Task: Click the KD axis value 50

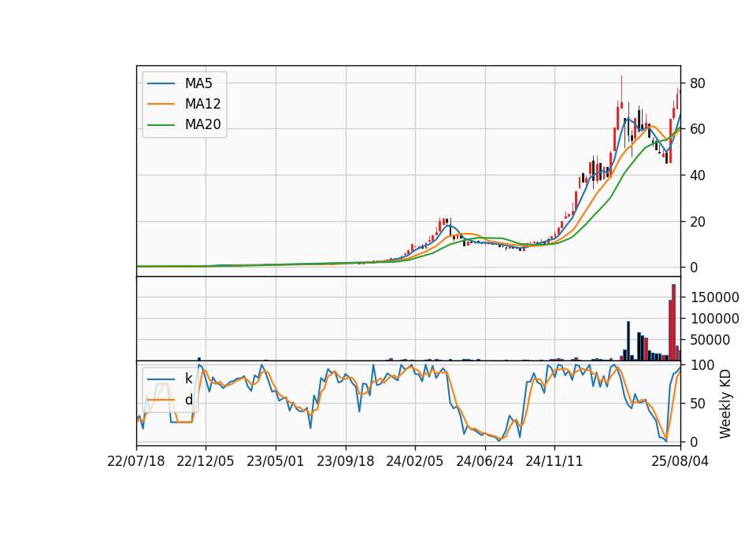Action: [x=697, y=404]
